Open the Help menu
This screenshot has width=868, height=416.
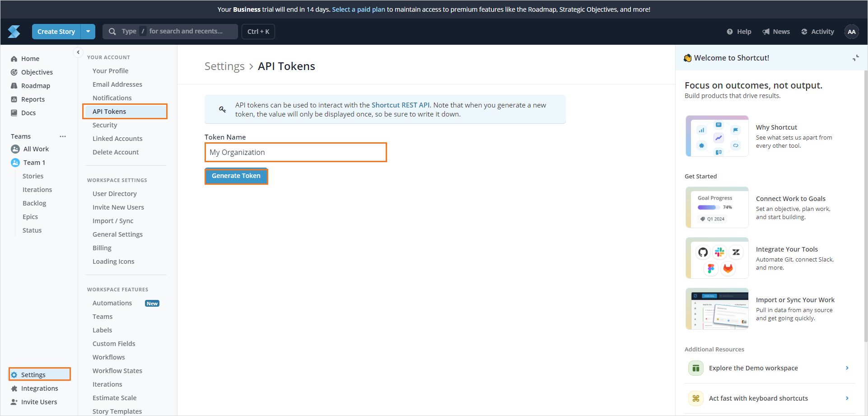click(x=739, y=32)
